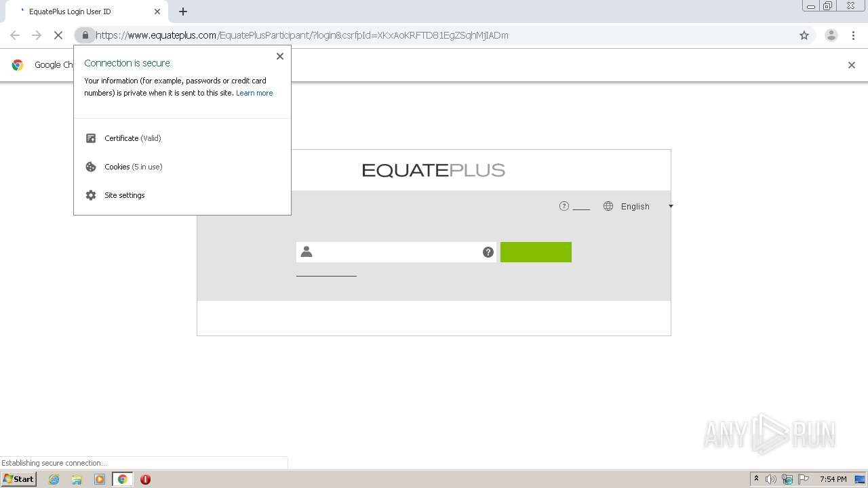868x488 pixels.
Task: Open the red Opera taskbar icon
Action: [x=145, y=479]
